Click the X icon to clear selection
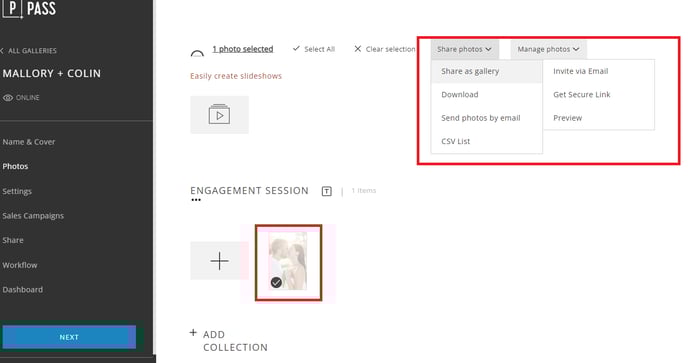This screenshot has height=363, width=688. click(358, 49)
